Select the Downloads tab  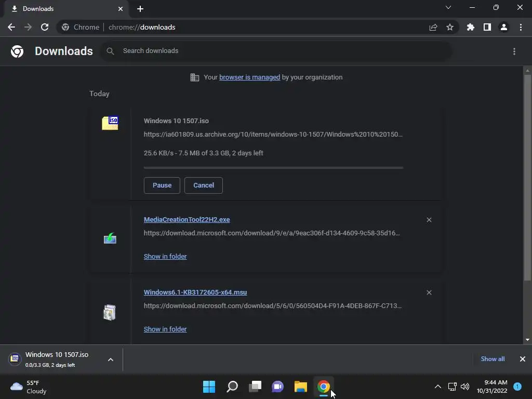(66, 9)
